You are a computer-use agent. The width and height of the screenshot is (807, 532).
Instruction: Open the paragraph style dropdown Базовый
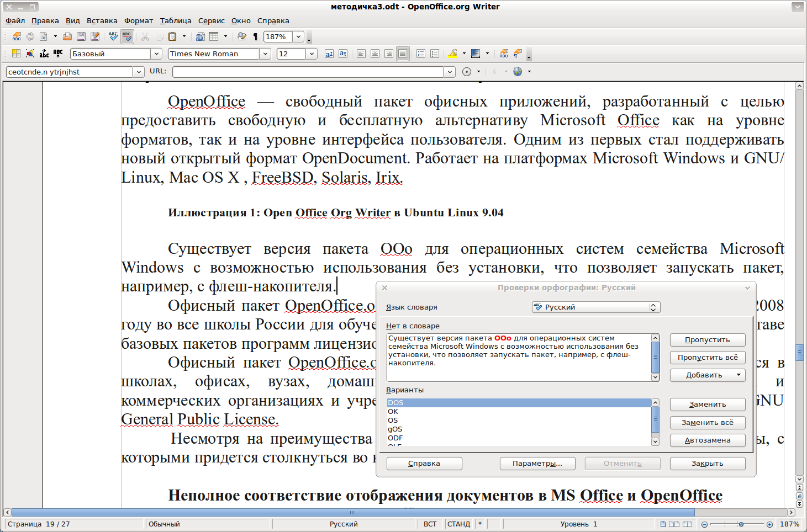(157, 54)
